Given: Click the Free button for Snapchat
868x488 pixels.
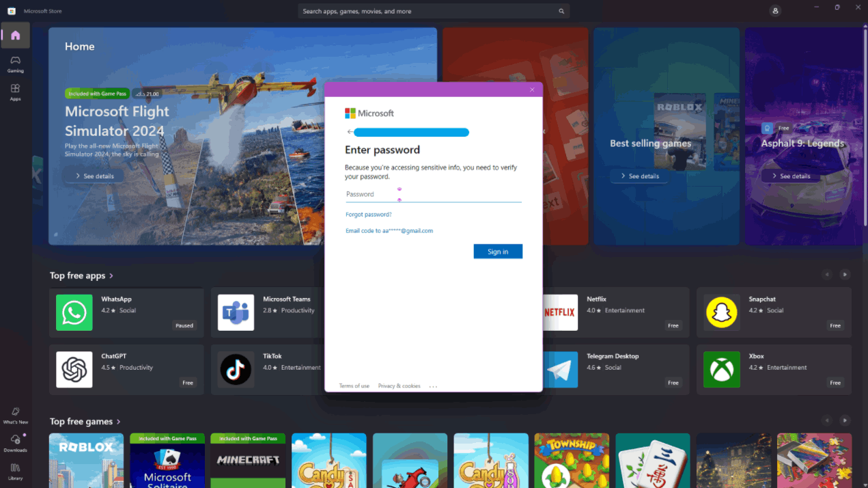Looking at the screenshot, I should [835, 325].
